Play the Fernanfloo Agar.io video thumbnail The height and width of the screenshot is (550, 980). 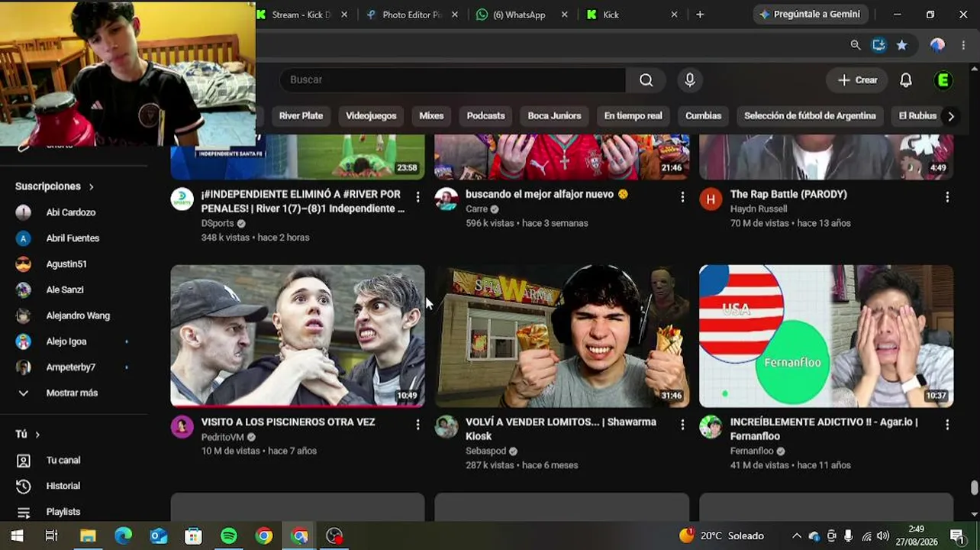pyautogui.click(x=826, y=336)
